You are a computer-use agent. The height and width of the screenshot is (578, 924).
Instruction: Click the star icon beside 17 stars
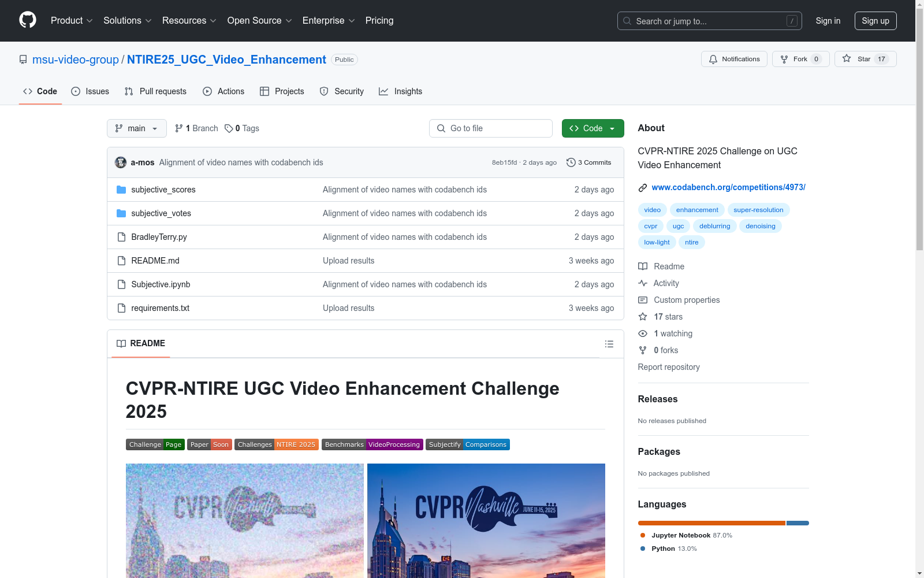click(643, 317)
